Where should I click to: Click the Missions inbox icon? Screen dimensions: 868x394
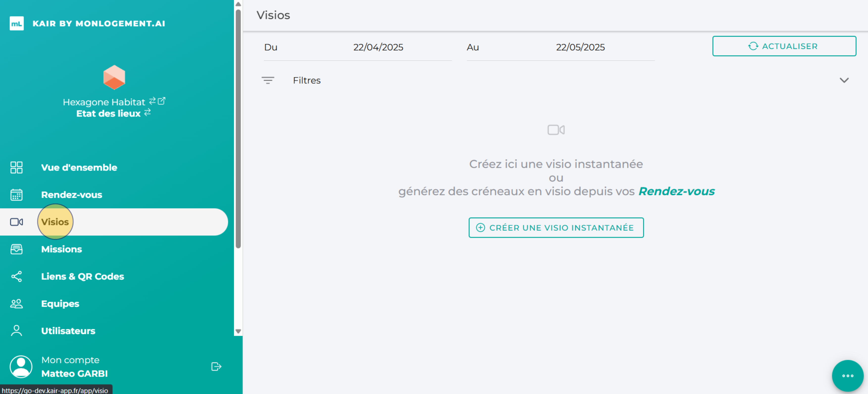[x=16, y=249]
